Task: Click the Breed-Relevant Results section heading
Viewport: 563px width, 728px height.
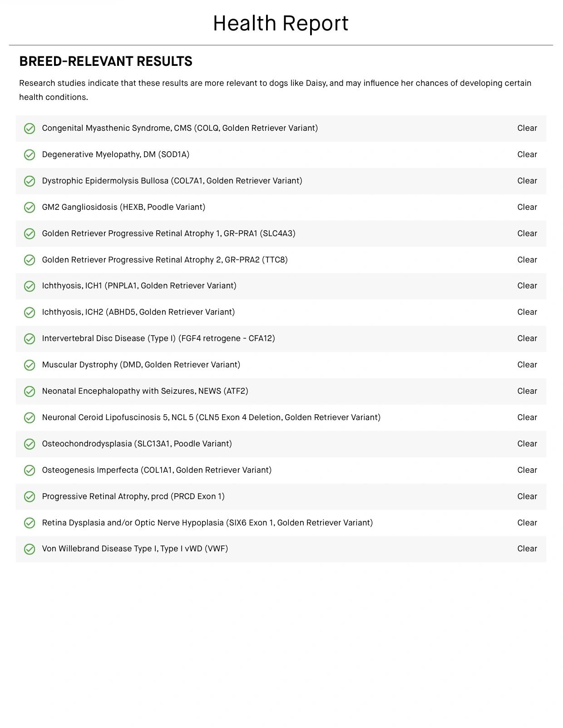Action: (x=106, y=61)
